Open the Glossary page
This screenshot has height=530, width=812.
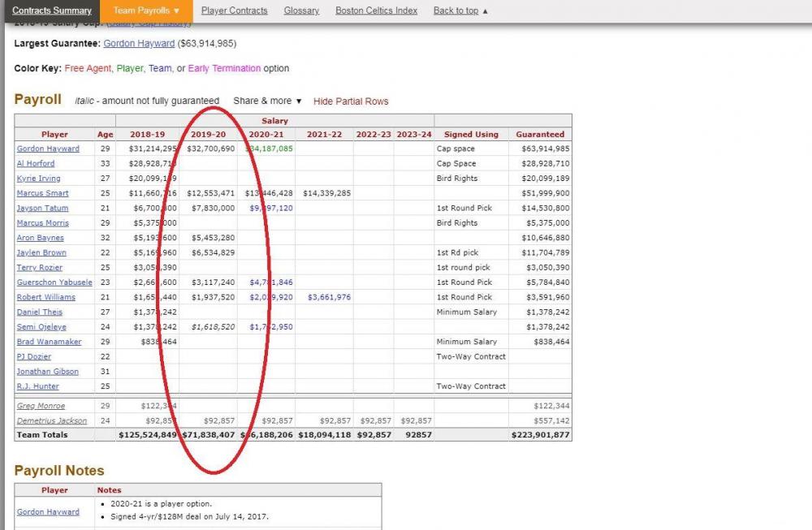301,11
